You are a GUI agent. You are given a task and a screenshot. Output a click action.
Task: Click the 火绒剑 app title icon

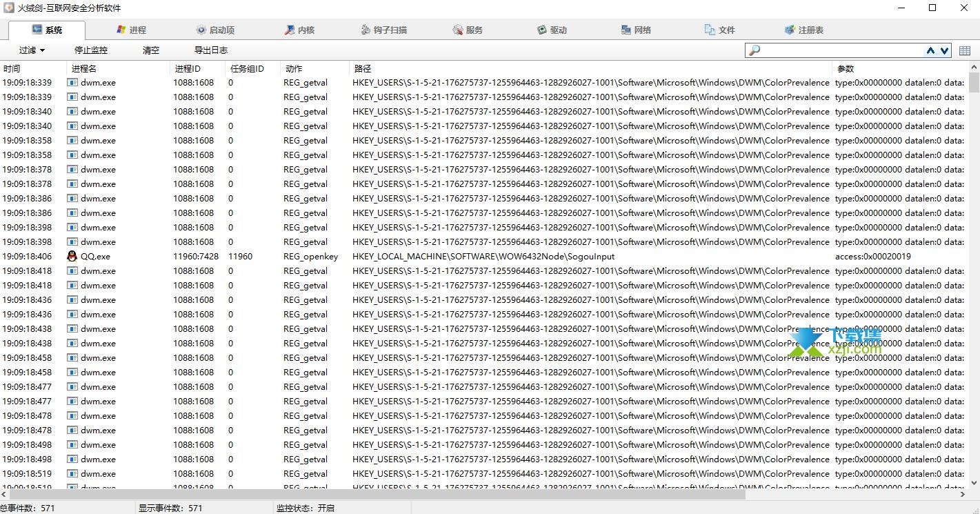[x=9, y=8]
